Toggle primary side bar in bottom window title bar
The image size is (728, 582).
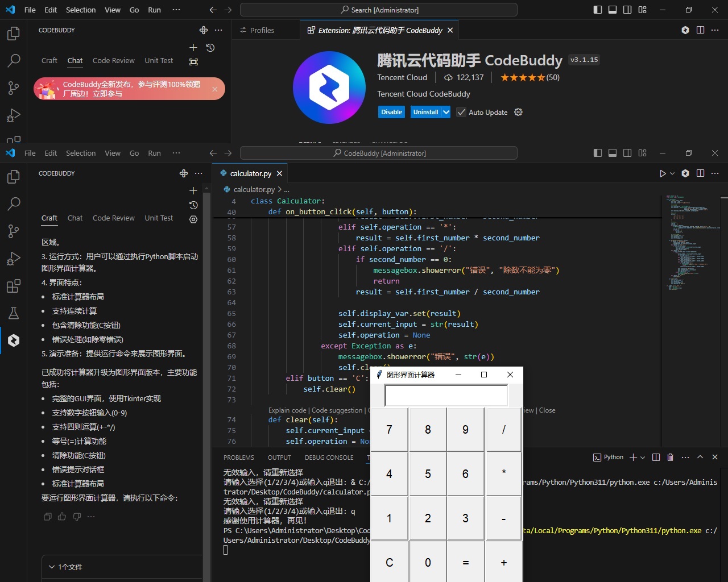pyautogui.click(x=598, y=153)
